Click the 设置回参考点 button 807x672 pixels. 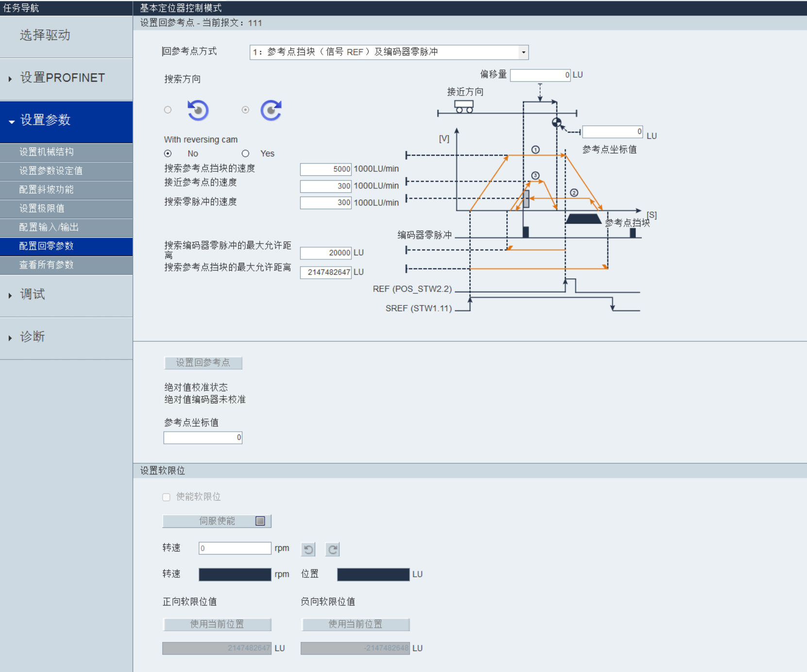[203, 363]
